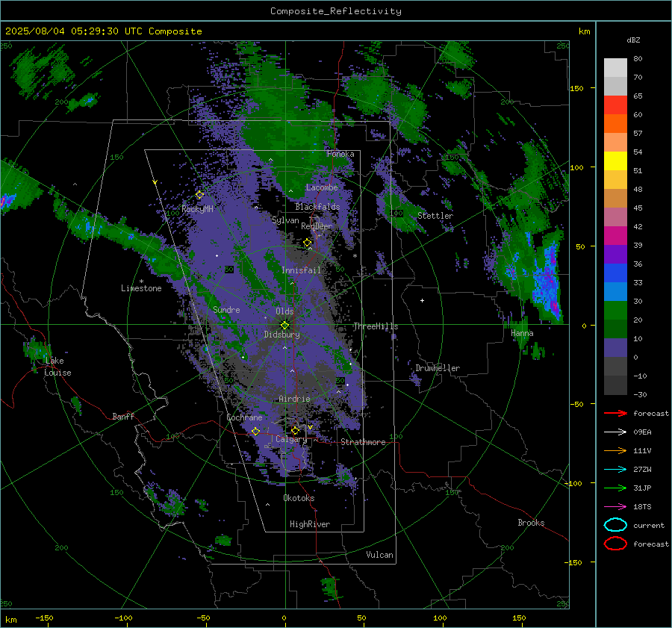Select the Okotoks label
Image resolution: width=672 pixels, height=628 pixels.
click(299, 497)
